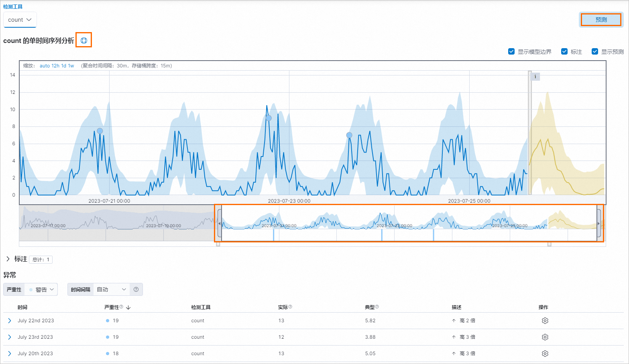Open actions gear for July 22nd anomaly
Image resolution: width=629 pixels, height=364 pixels.
(x=545, y=321)
